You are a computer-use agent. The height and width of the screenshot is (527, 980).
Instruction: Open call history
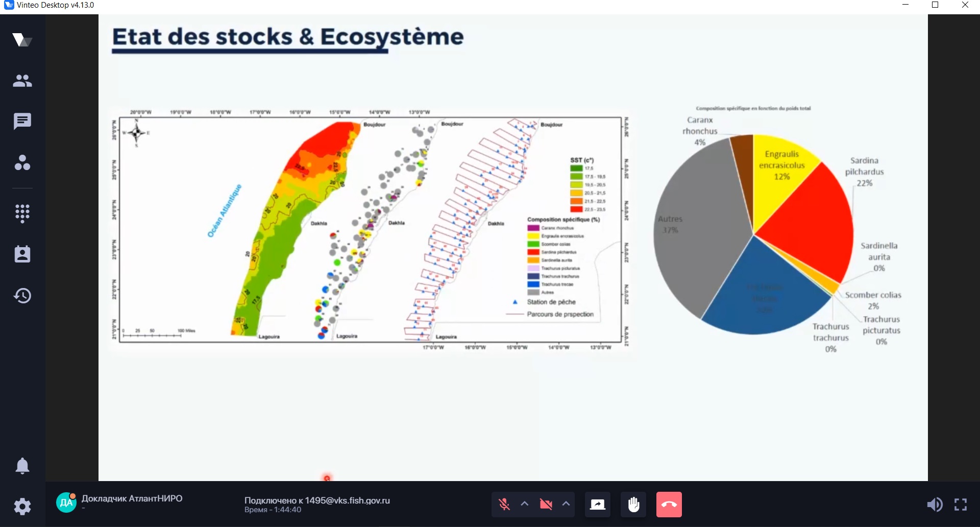pyautogui.click(x=22, y=296)
